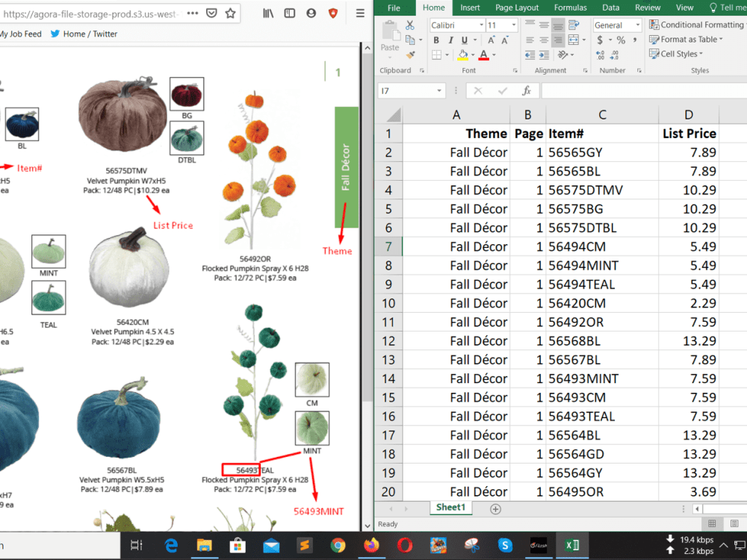Click Middle Align icon
The width and height of the screenshot is (747, 560).
[544, 25]
